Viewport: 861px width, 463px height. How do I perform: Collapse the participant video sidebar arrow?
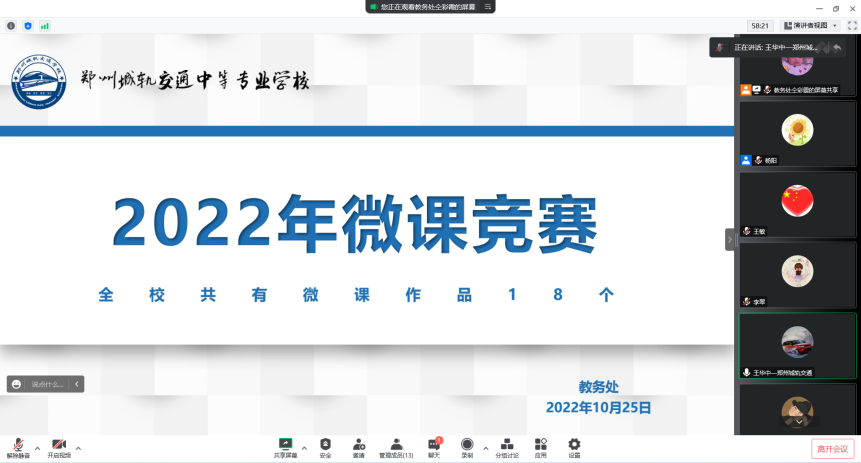[x=730, y=239]
